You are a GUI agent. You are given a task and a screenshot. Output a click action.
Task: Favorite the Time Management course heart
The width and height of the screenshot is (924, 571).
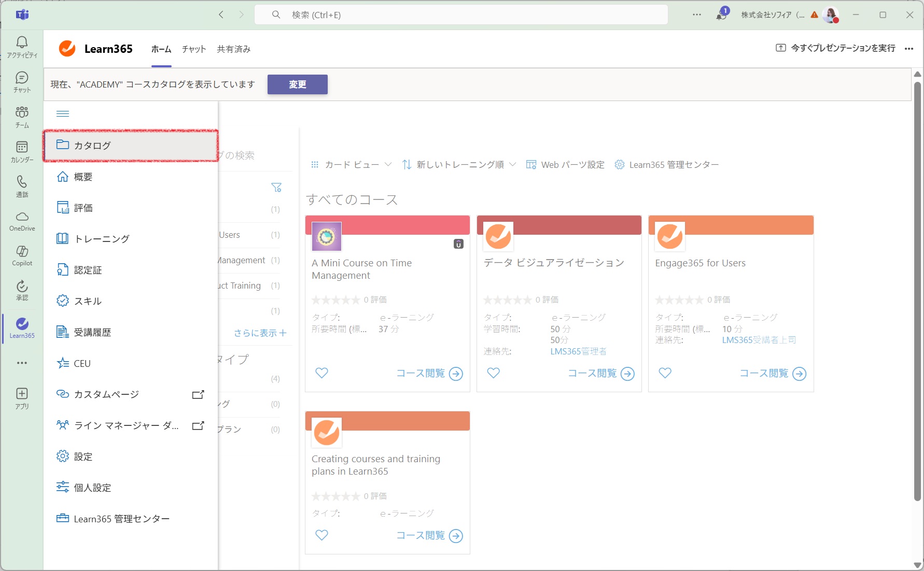[x=321, y=373]
